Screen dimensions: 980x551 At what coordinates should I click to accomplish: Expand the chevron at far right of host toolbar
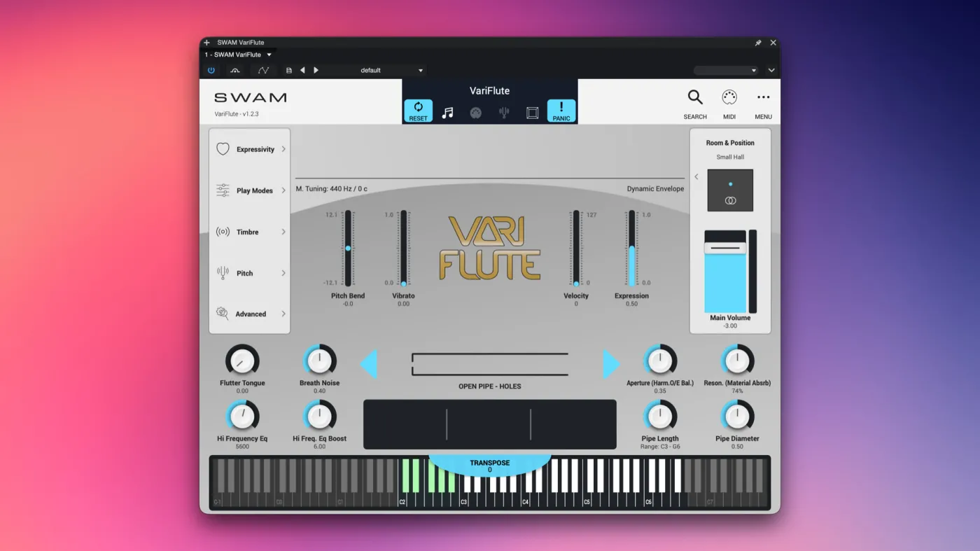coord(771,70)
